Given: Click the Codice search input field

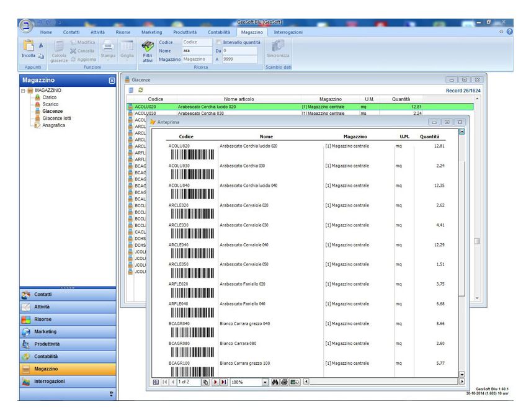Looking at the screenshot, I should tap(197, 42).
